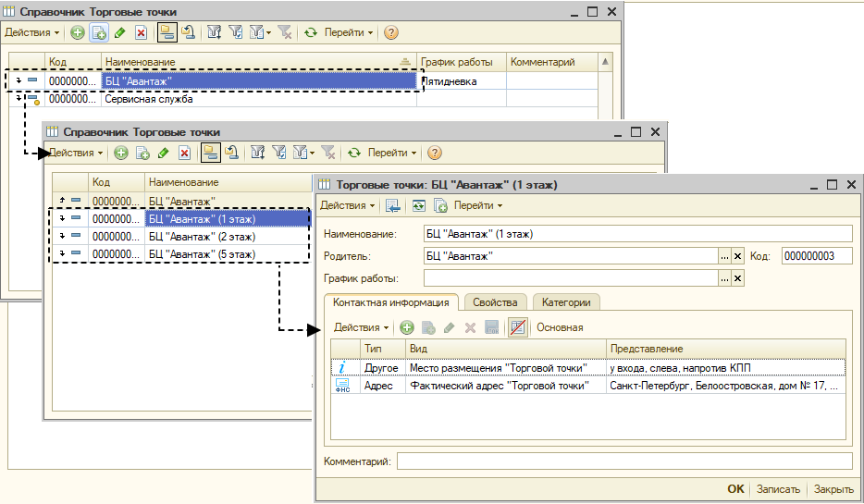Click green Add icon in contact information toolbar
The width and height of the screenshot is (864, 504).
pyautogui.click(x=407, y=327)
